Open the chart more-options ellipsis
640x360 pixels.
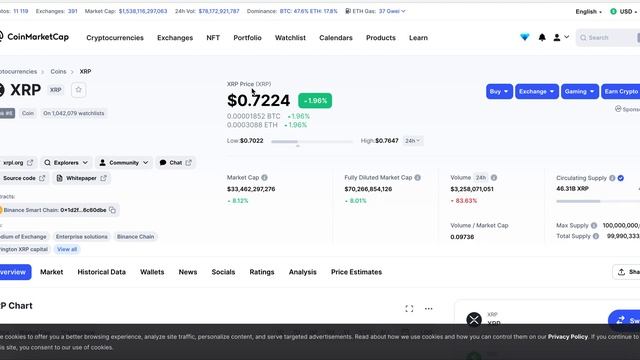click(428, 309)
